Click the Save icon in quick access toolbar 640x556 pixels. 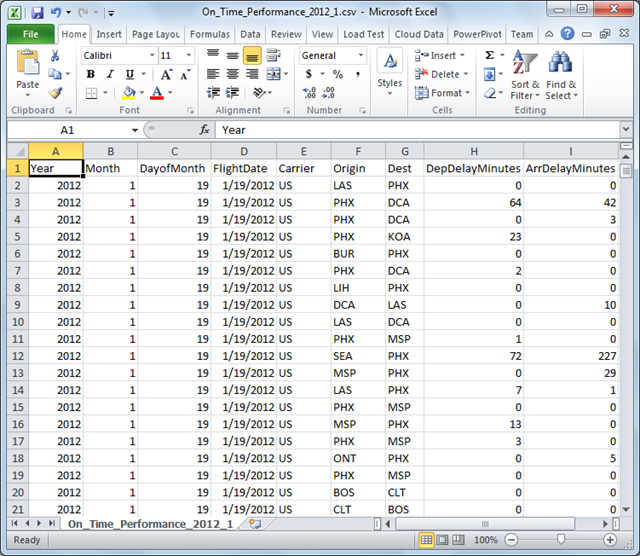click(x=37, y=13)
